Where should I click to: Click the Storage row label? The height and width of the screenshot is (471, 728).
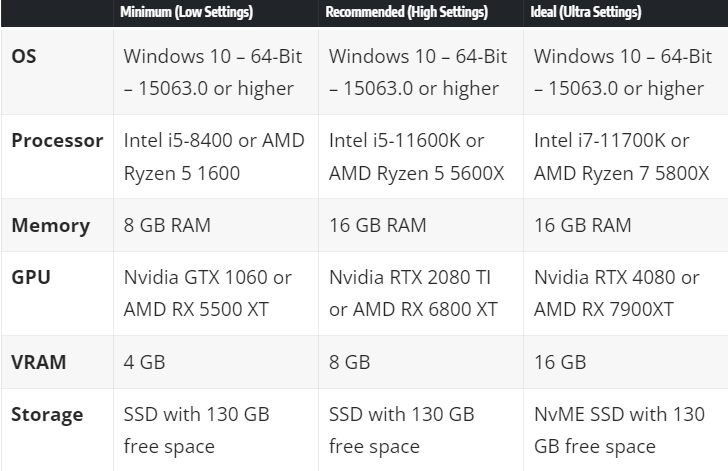coord(47,414)
